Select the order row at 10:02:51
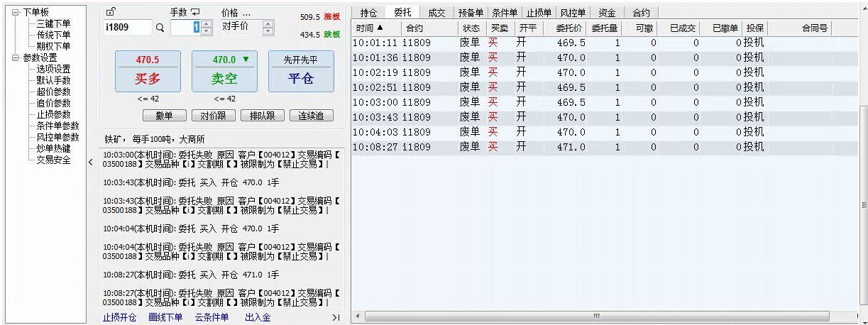Image resolution: width=868 pixels, height=325 pixels. (x=605, y=87)
